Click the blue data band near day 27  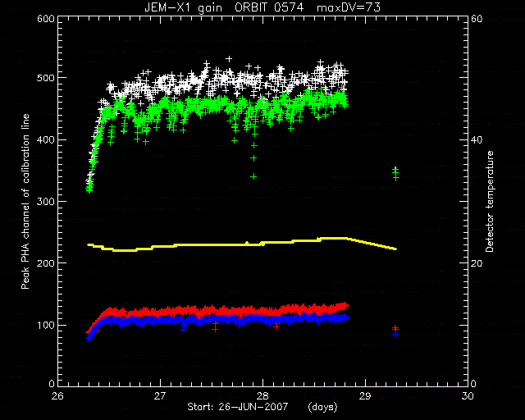[161, 321]
